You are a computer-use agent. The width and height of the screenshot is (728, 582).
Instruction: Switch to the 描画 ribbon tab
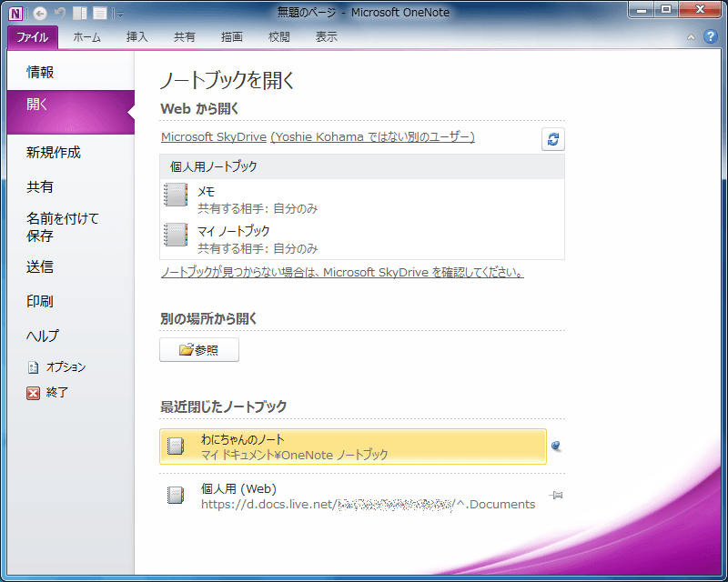[232, 37]
